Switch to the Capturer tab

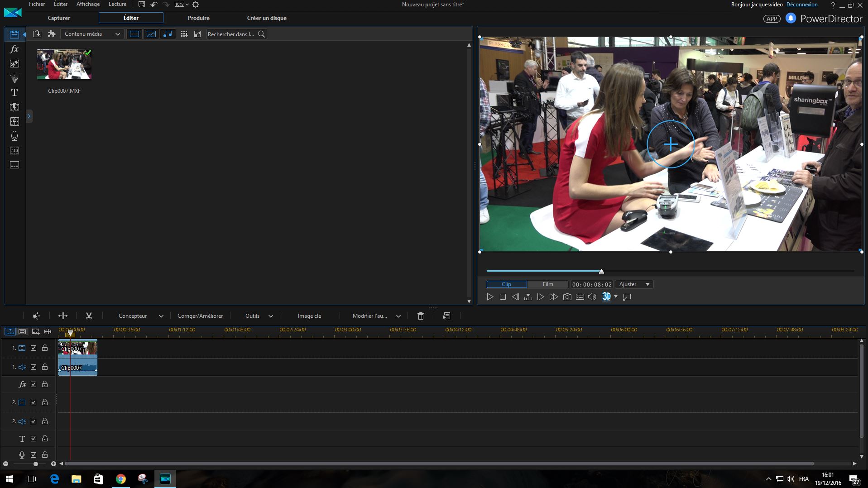tap(59, 18)
